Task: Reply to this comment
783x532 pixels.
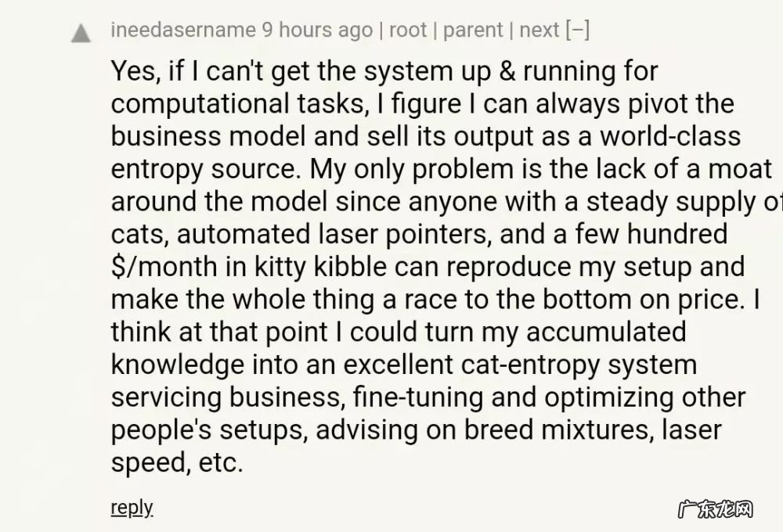Action: [132, 507]
